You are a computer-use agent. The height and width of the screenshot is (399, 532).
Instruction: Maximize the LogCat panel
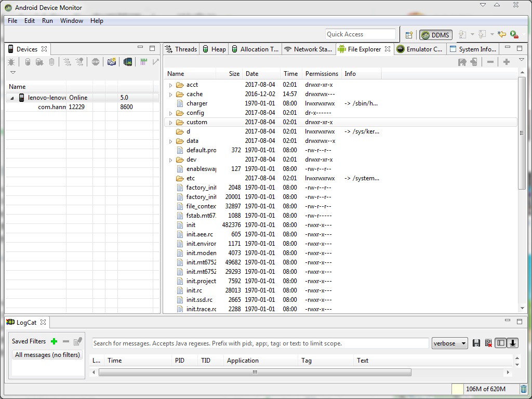pos(520,321)
